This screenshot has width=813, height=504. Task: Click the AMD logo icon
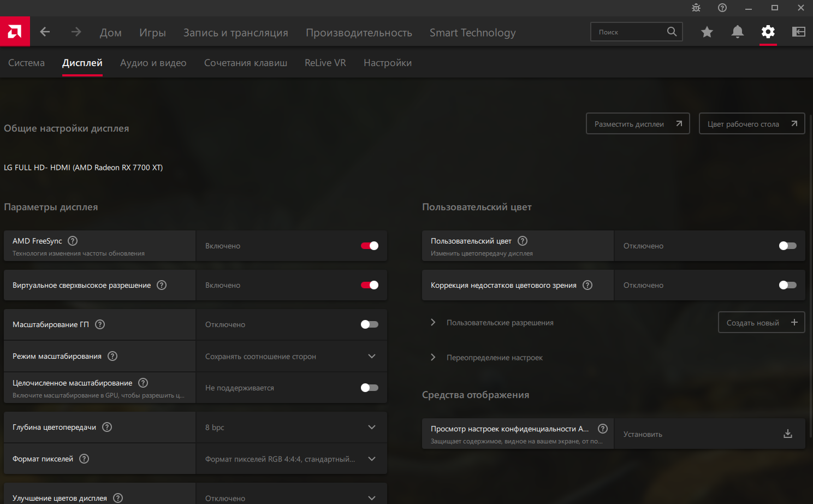(x=15, y=32)
